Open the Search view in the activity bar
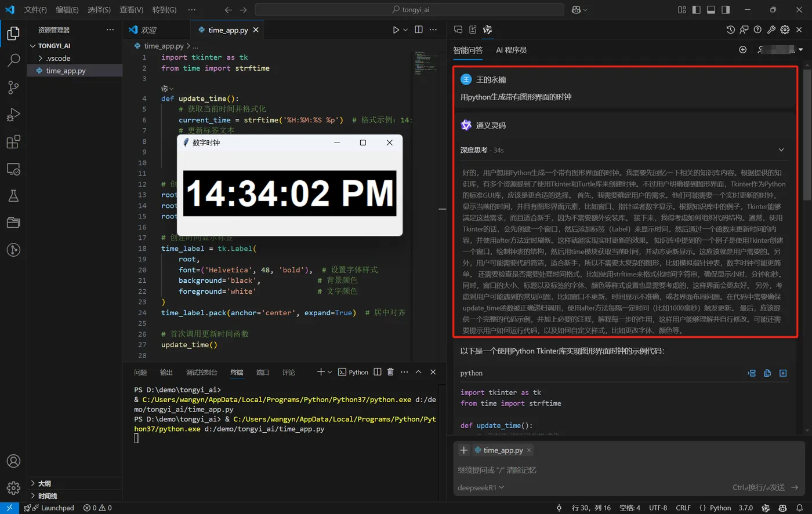Image resolution: width=812 pixels, height=514 pixels. [13, 60]
